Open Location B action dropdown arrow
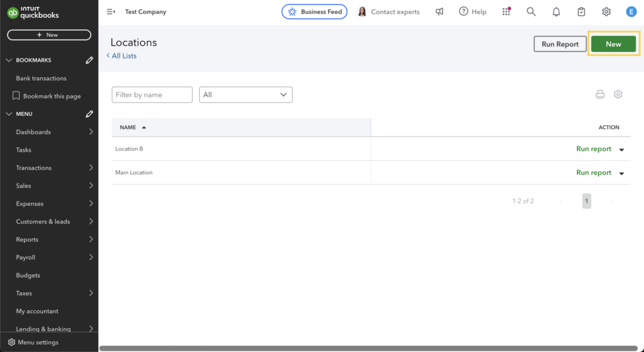The width and height of the screenshot is (644, 352). click(x=621, y=150)
